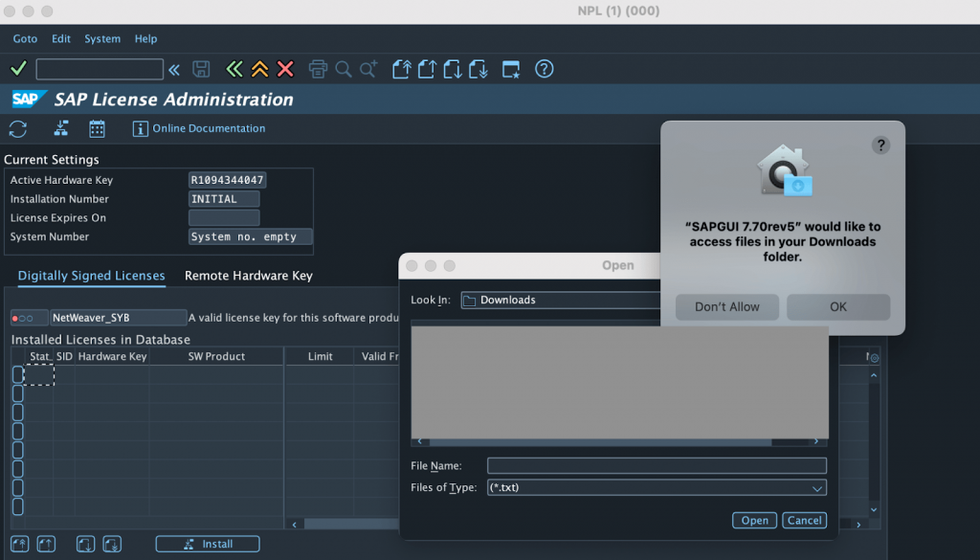Click the red status light beside NetWeaver_SYB
Viewport: 980px width, 560px height.
(x=15, y=318)
